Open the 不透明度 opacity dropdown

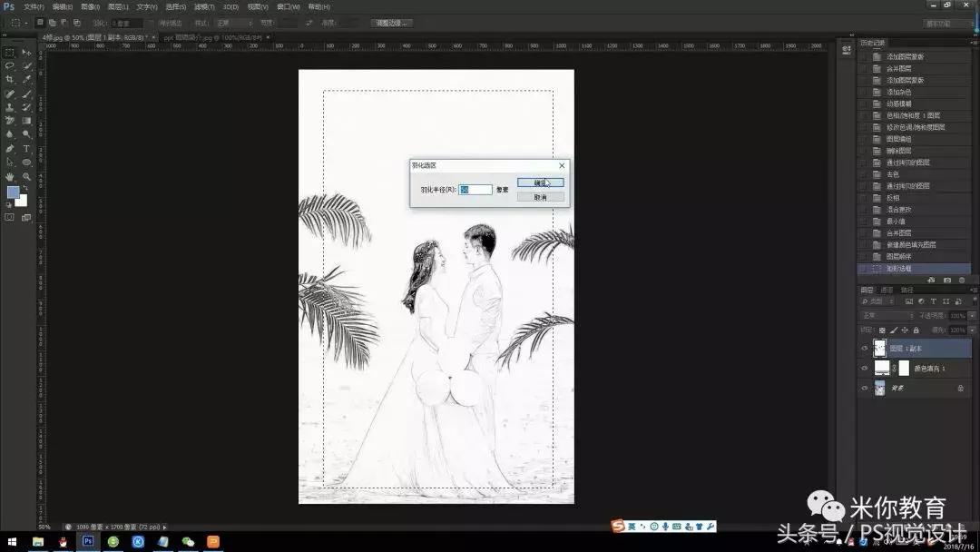(x=971, y=315)
